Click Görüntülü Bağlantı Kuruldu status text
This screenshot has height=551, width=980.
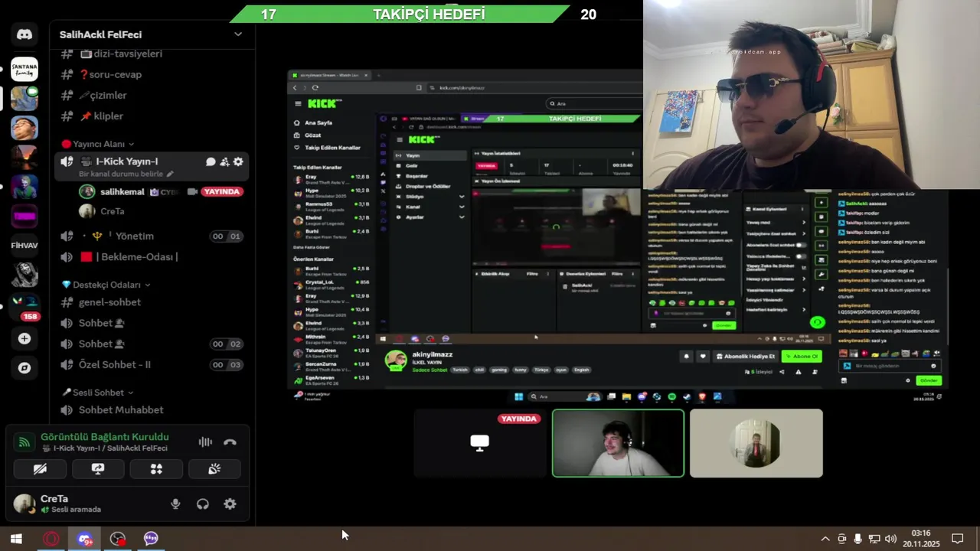(x=105, y=437)
